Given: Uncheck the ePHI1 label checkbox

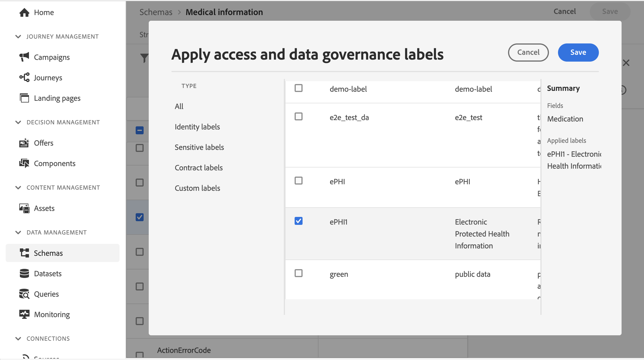Looking at the screenshot, I should coord(299,221).
